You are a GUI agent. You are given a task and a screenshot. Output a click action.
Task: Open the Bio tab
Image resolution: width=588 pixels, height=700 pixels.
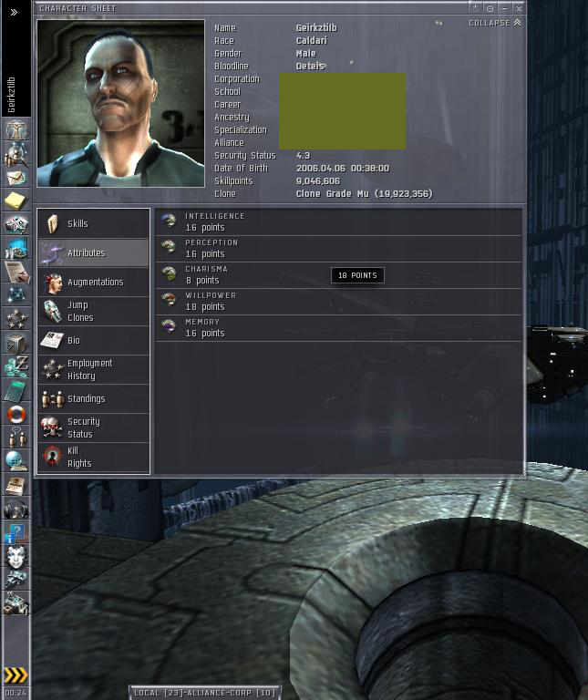[x=94, y=340]
